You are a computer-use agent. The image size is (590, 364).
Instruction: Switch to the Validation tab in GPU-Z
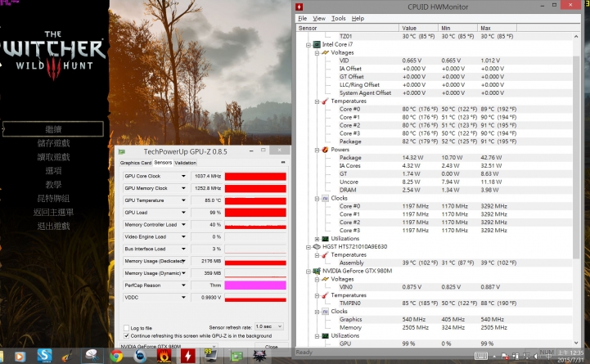186,163
